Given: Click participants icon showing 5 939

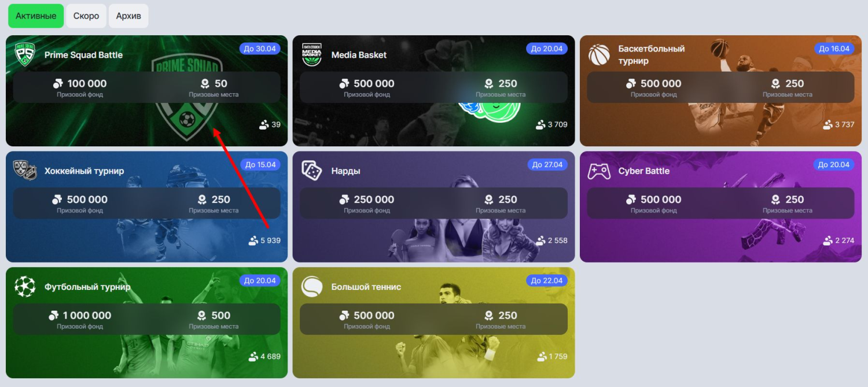Looking at the screenshot, I should click(x=253, y=240).
